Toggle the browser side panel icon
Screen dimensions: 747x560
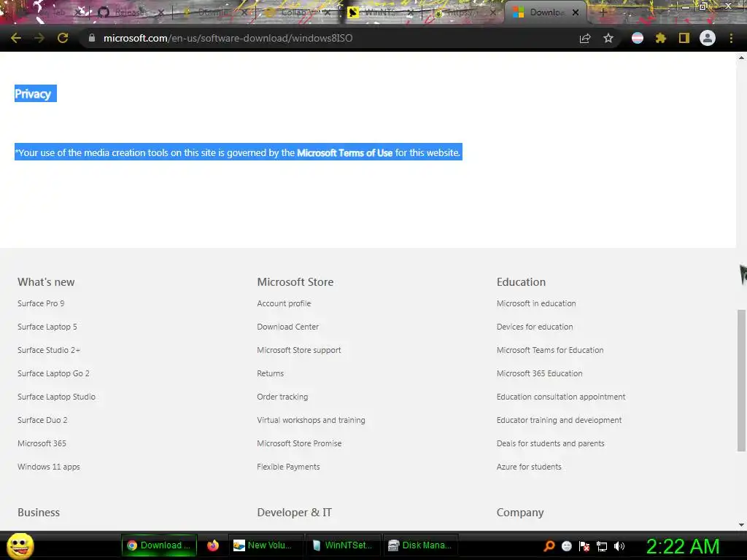click(x=684, y=38)
